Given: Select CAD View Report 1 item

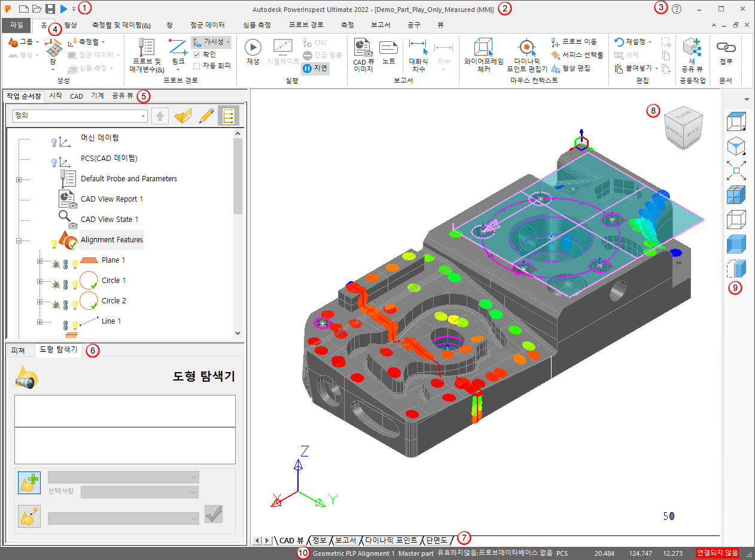Looking at the screenshot, I should [x=112, y=199].
